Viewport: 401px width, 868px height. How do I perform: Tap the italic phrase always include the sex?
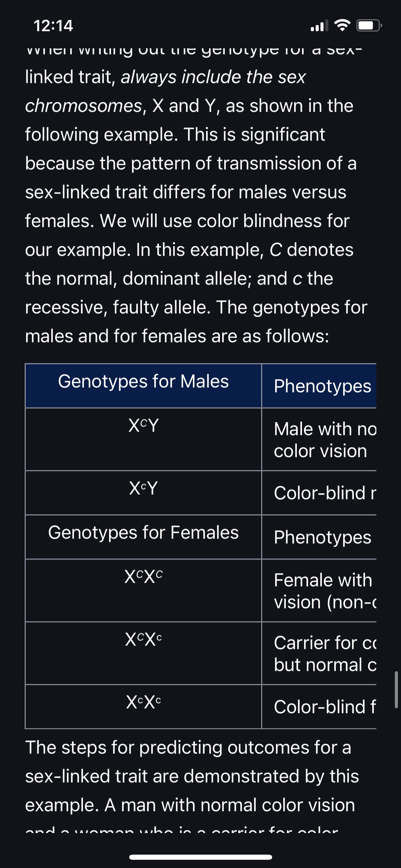point(213,77)
